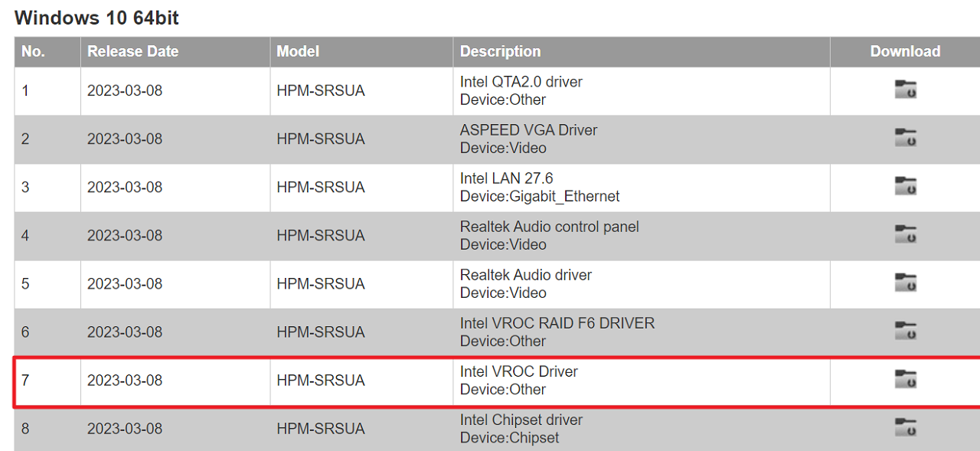Click the No. column header

click(x=33, y=51)
